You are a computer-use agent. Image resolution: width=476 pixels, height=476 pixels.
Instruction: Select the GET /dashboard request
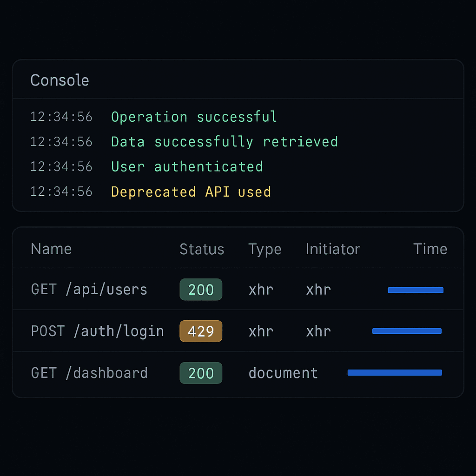[89, 373]
